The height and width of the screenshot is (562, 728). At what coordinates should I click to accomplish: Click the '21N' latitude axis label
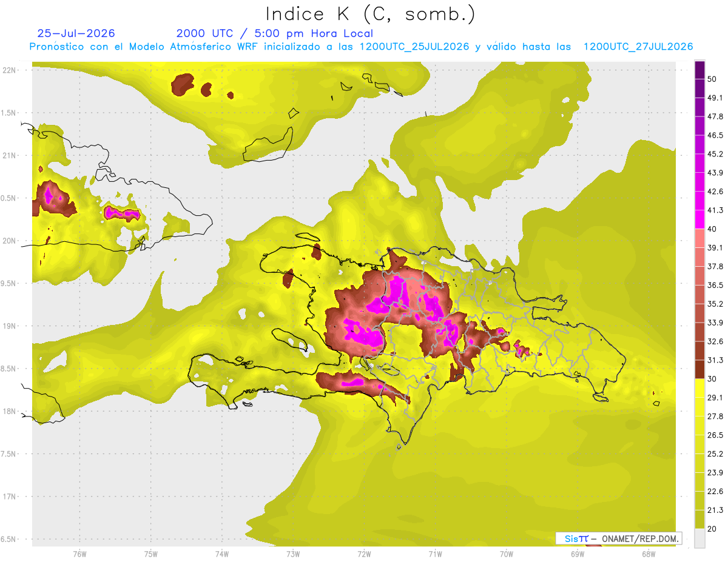(10, 155)
